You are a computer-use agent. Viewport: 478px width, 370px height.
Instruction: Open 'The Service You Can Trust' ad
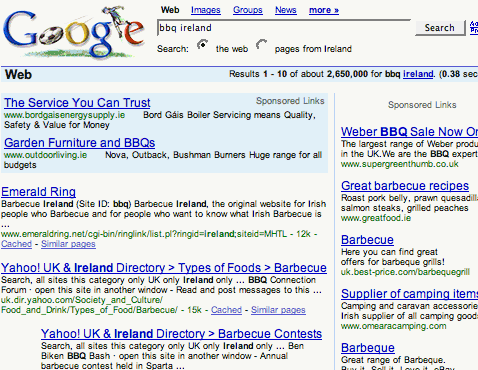point(77,103)
